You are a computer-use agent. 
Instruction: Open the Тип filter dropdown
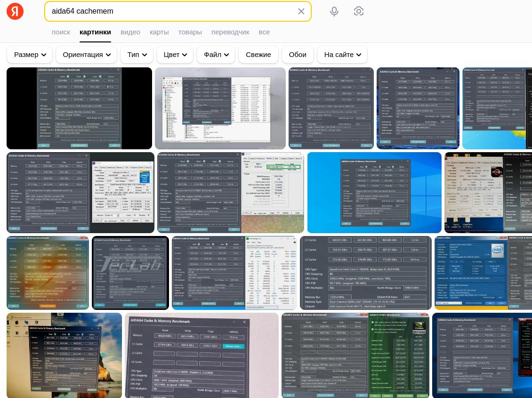tap(137, 55)
